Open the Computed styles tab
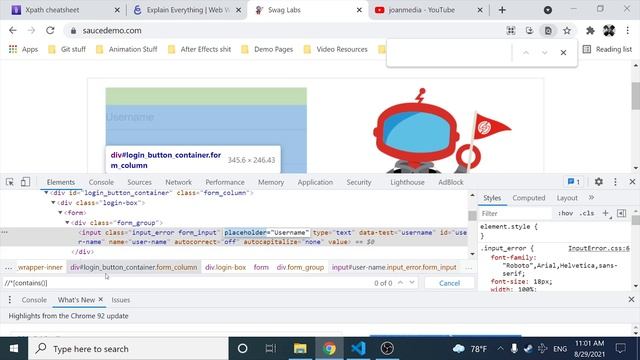640x360 pixels. [x=529, y=198]
